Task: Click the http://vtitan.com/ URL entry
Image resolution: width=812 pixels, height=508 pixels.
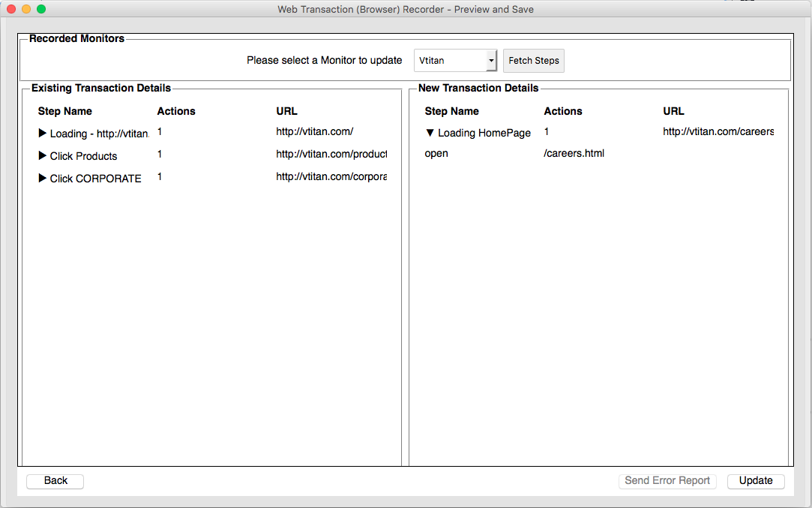Action: tap(314, 131)
